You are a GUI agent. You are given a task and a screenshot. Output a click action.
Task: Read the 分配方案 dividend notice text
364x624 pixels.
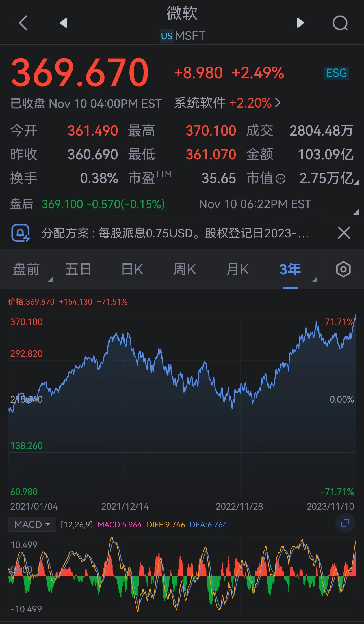(x=175, y=233)
